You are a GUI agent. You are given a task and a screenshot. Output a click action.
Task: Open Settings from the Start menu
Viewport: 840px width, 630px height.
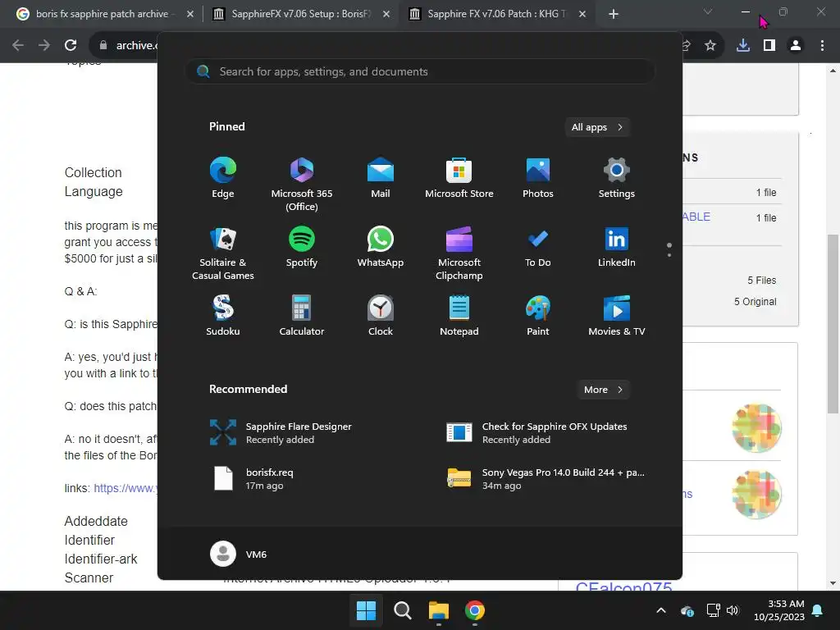(x=617, y=178)
